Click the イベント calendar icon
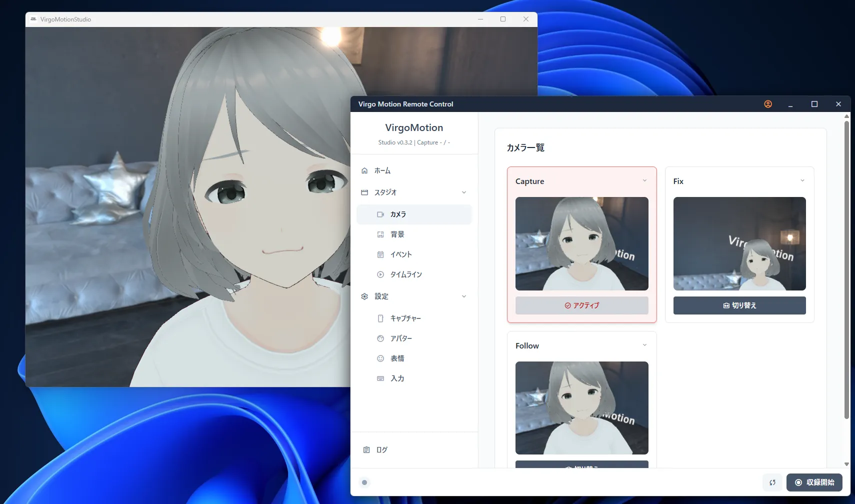 tap(380, 254)
